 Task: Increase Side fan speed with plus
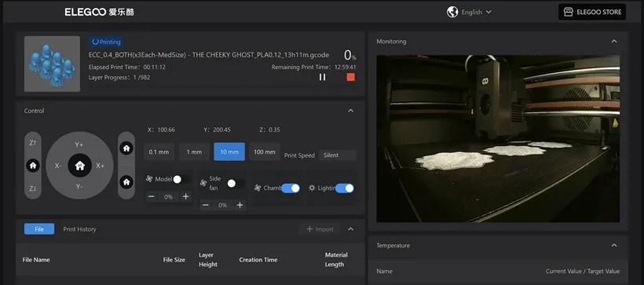pyautogui.click(x=240, y=205)
